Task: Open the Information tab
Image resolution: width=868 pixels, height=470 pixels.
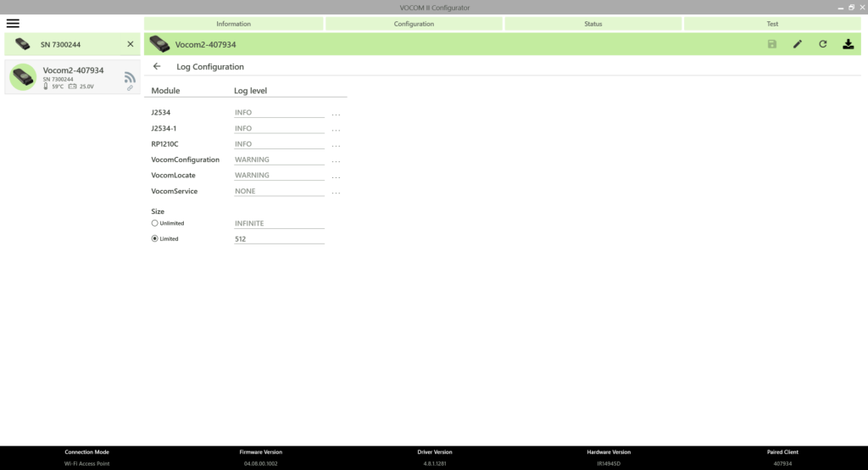Action: (x=234, y=24)
